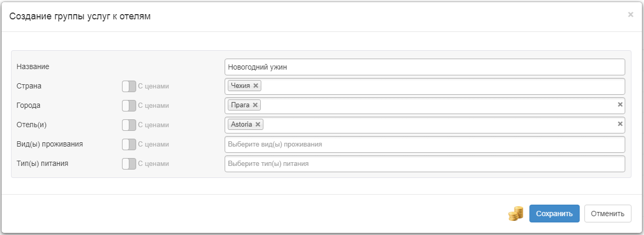Open the Вид(ы) проживания selection dropdown
This screenshot has height=235, width=644.
pyautogui.click(x=424, y=144)
